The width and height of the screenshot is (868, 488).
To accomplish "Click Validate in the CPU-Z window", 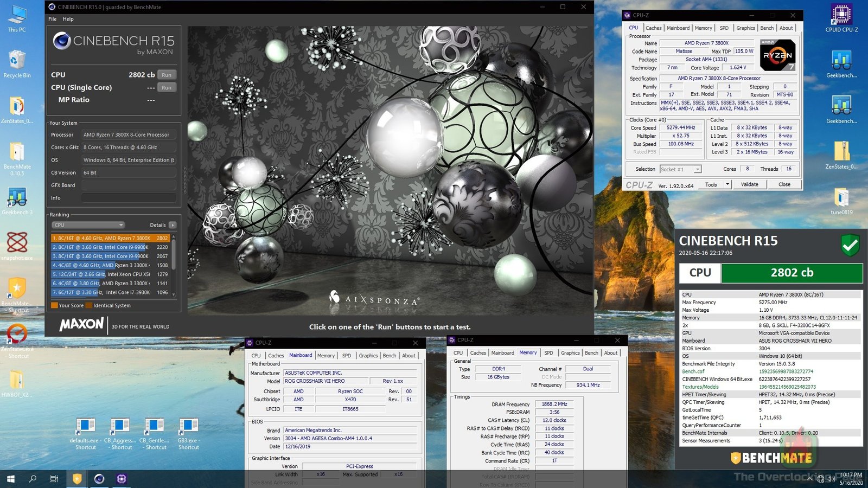I will [x=750, y=184].
